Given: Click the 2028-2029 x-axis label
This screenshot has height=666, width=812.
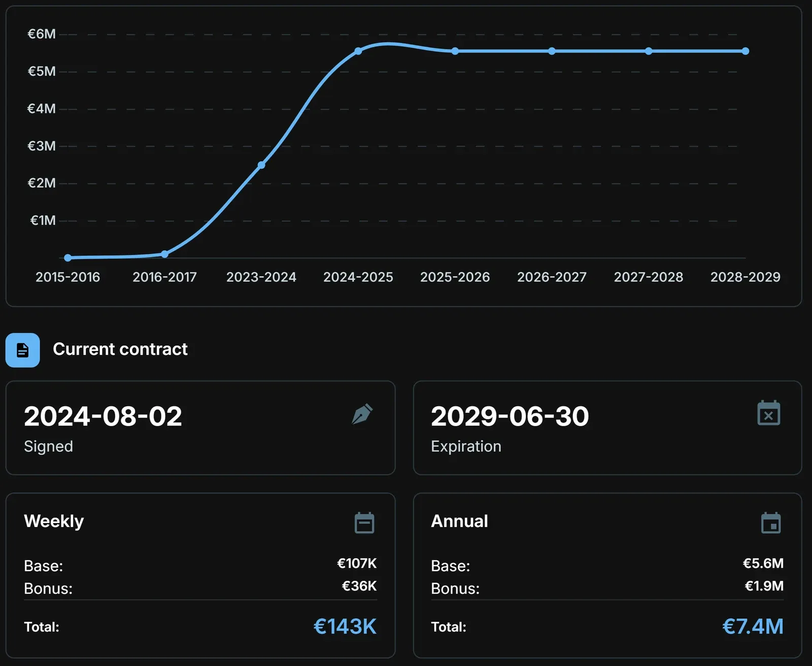Looking at the screenshot, I should coord(746,277).
